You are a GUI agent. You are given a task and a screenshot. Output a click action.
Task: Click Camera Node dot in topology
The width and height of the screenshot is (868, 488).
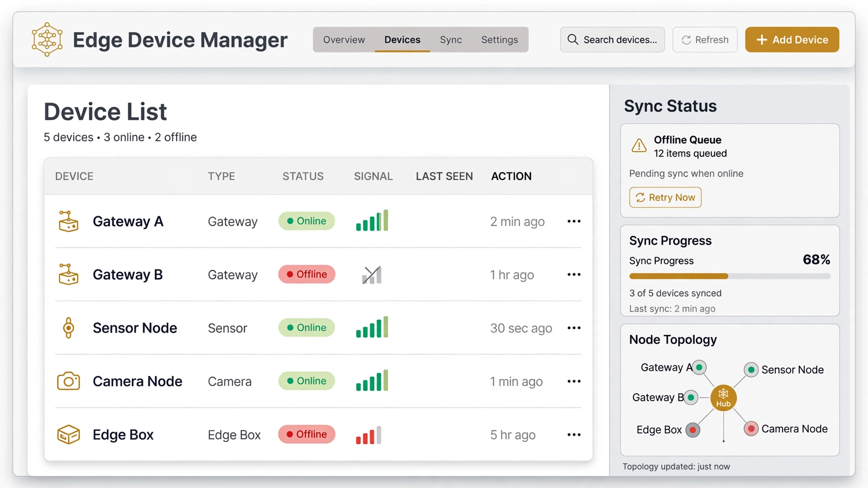751,429
